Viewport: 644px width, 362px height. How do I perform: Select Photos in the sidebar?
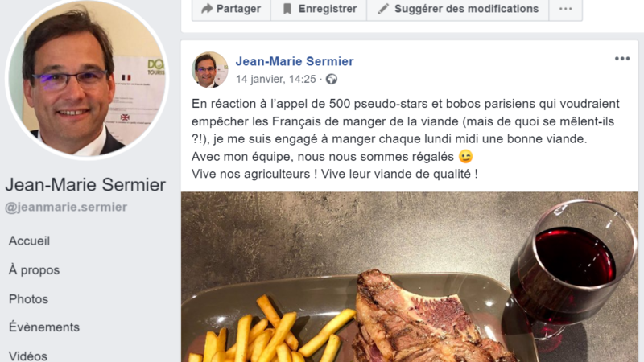pos(28,299)
